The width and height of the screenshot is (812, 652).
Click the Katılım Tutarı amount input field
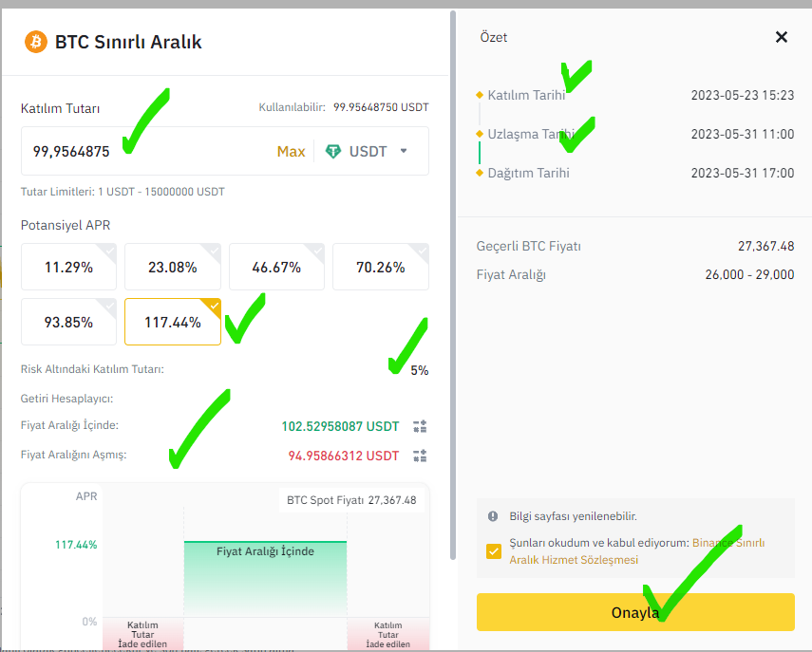coord(142,151)
